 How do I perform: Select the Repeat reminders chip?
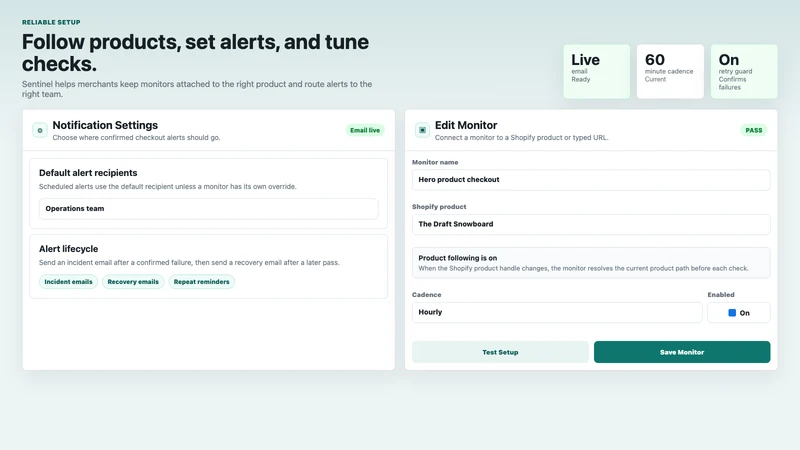[202, 282]
